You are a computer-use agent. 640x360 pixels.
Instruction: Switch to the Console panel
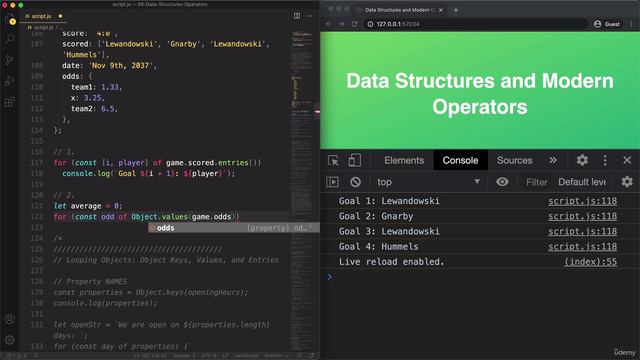tap(460, 160)
